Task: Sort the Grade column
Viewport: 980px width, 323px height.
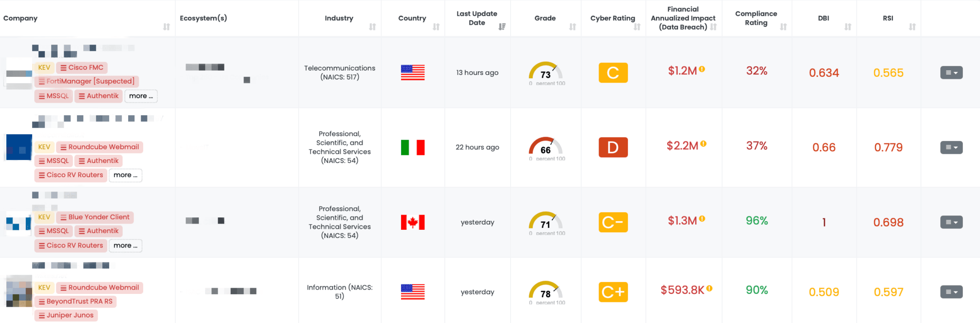Action: click(x=573, y=27)
